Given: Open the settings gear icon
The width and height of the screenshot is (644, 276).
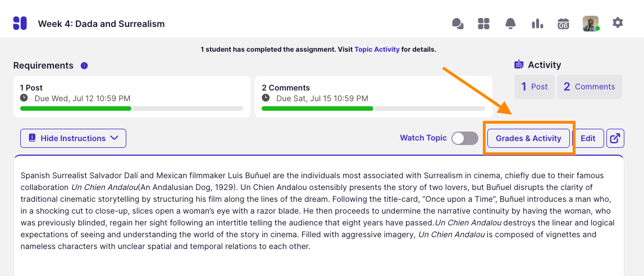Looking at the screenshot, I should pos(618,23).
